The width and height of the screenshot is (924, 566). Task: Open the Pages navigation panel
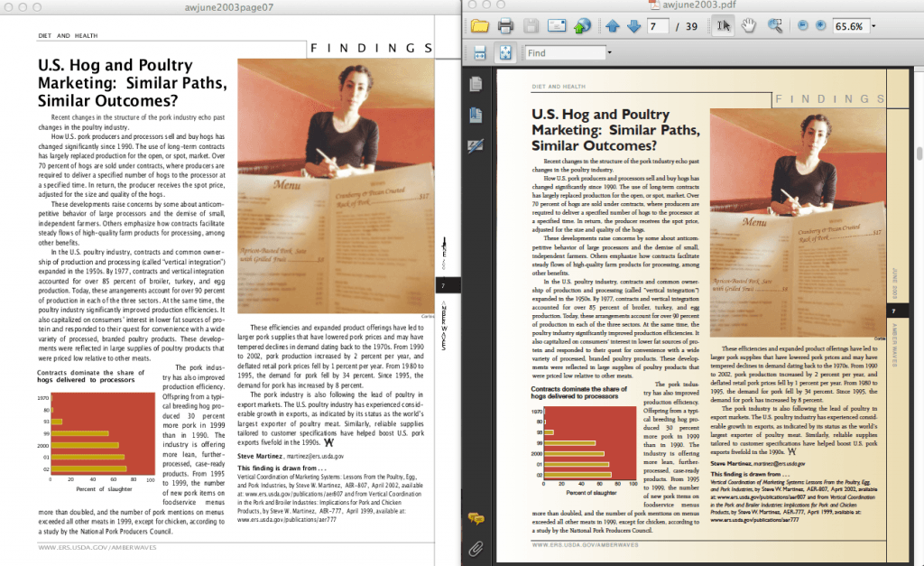[x=477, y=83]
